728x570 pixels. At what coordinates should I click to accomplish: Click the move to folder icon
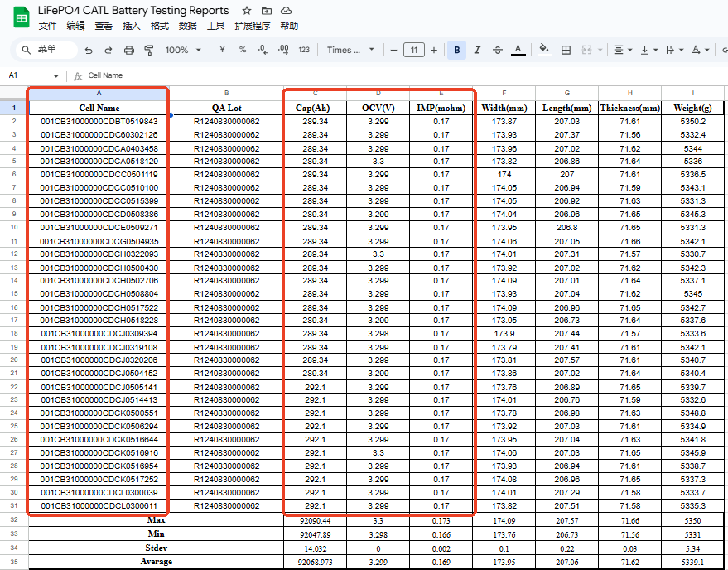pyautogui.click(x=266, y=11)
